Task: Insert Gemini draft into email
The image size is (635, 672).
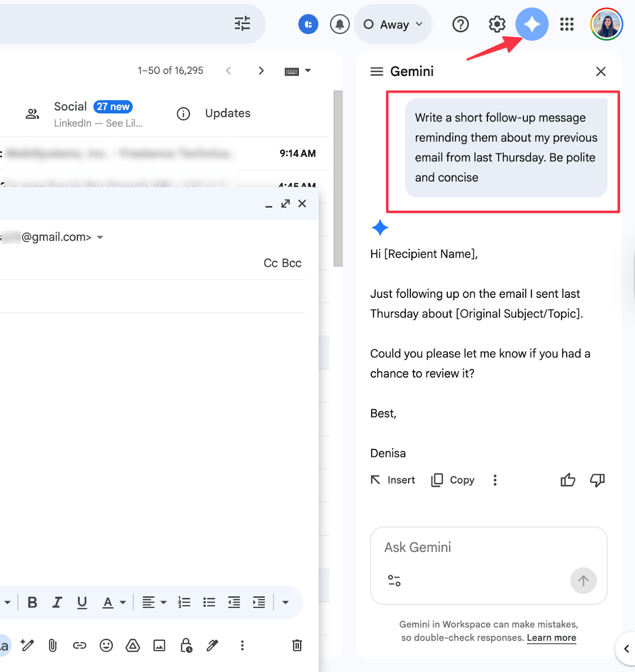Action: click(x=393, y=480)
